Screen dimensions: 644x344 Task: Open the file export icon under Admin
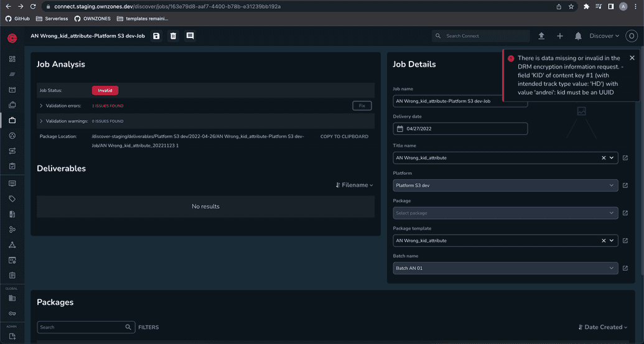(x=12, y=337)
